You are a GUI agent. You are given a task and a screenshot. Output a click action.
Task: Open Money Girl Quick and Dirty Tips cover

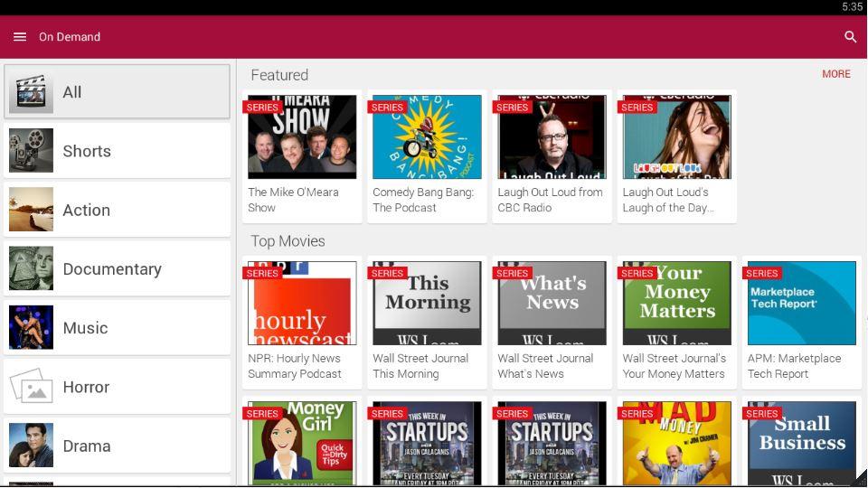tap(302, 443)
